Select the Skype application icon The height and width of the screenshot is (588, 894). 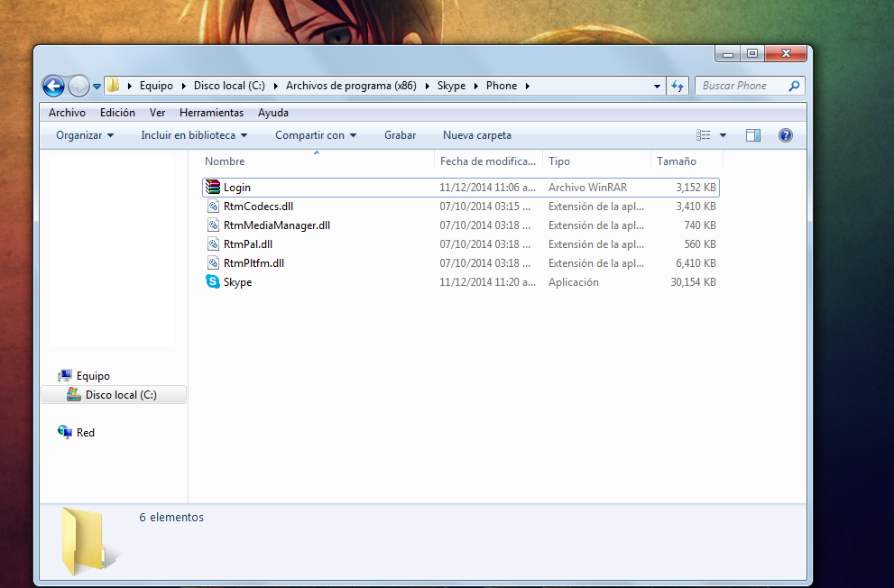point(213,281)
